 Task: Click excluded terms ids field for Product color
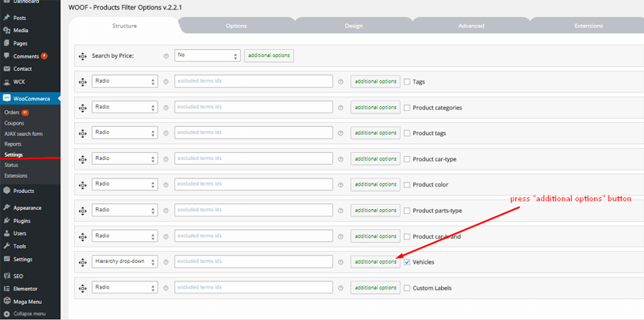tap(254, 184)
